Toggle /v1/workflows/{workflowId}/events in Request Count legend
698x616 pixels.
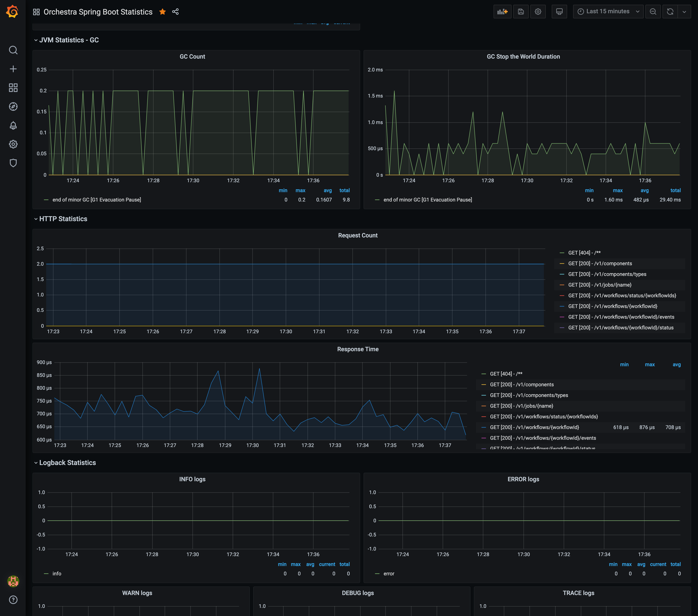pos(621,317)
